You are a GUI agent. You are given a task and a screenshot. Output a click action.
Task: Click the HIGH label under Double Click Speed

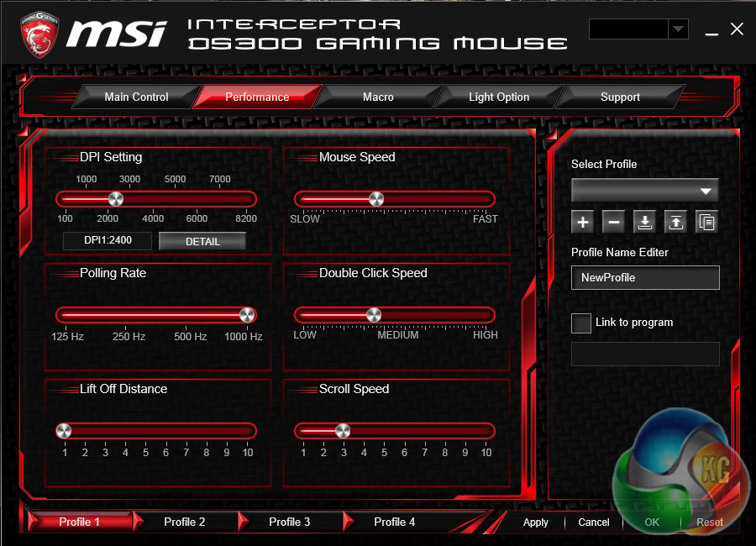click(x=485, y=334)
